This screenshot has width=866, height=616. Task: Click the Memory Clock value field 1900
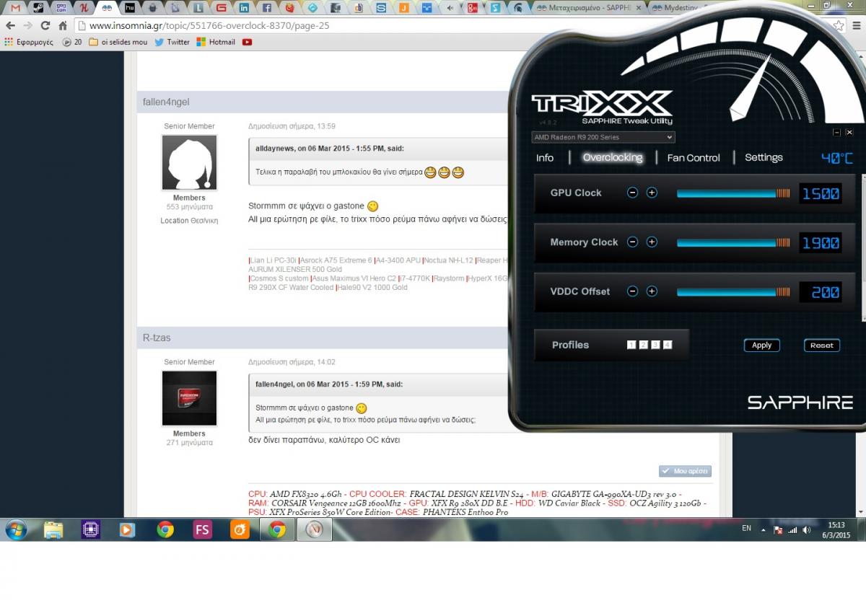[821, 243]
